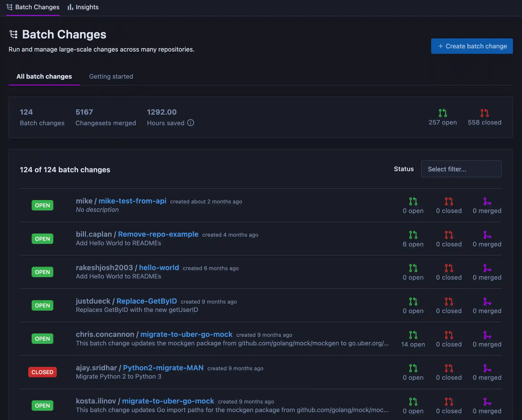Click the 6 open count on Remove-repo-example
Image resolution: width=522 pixels, height=420 pixels.
413,244
